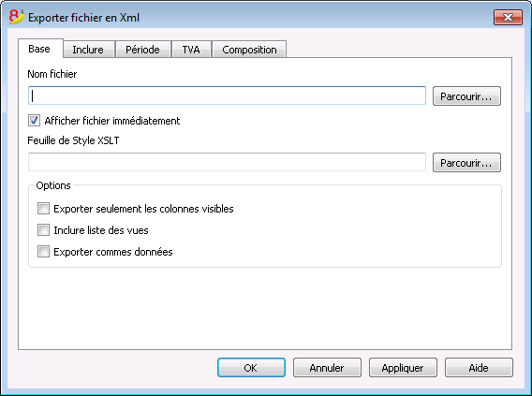Select the Base tab
The image size is (532, 396).
39,49
